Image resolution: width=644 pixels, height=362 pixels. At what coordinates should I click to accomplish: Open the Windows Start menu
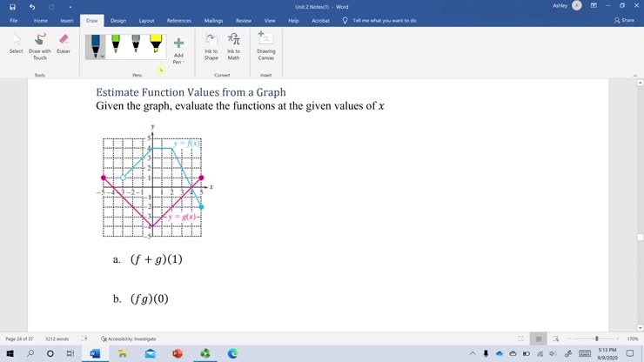pos(10,353)
